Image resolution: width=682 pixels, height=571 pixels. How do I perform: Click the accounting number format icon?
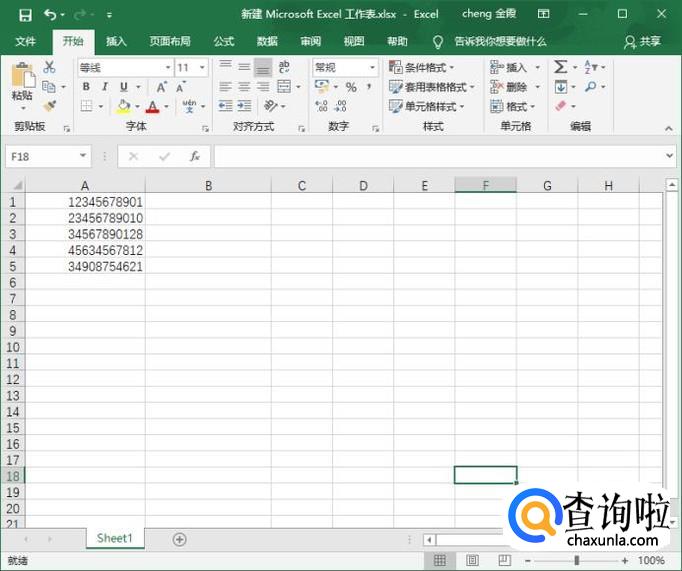(x=322, y=87)
